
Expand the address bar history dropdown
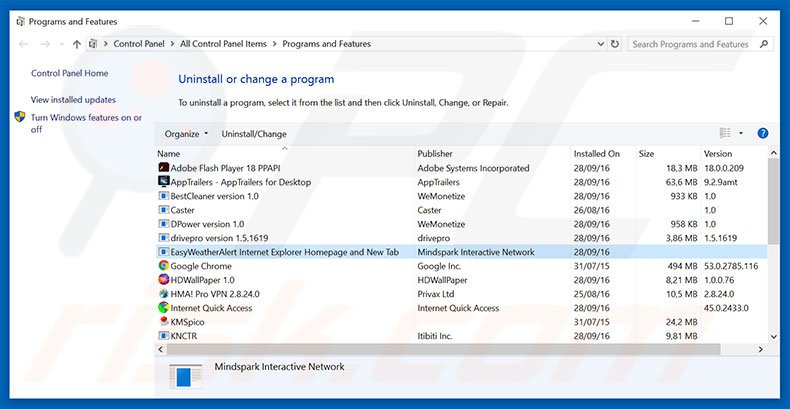click(601, 44)
